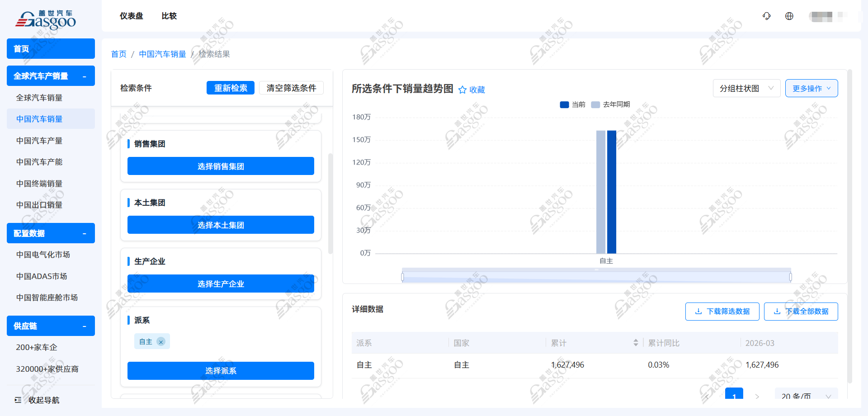
Task: Go to next page arrow in pagination
Action: pyautogui.click(x=757, y=397)
